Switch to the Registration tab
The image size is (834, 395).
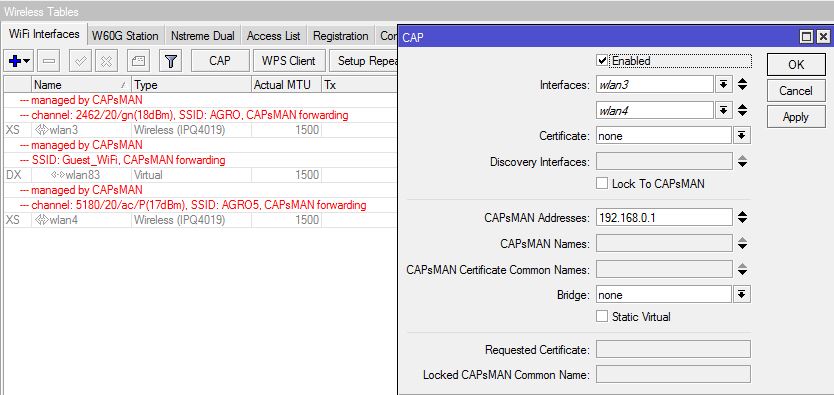341,36
